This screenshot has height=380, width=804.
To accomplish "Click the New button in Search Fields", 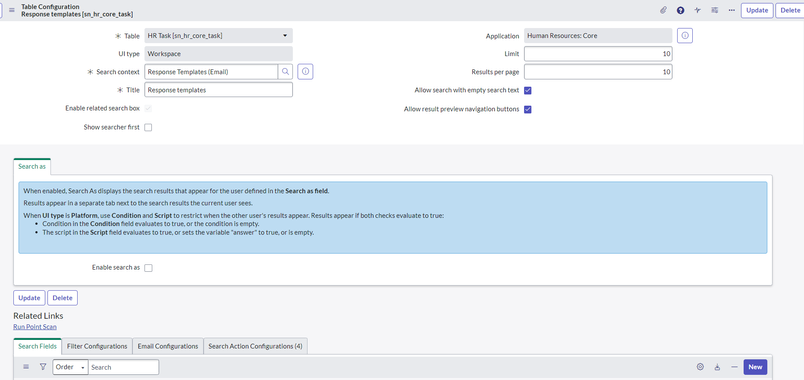I will (x=755, y=367).
